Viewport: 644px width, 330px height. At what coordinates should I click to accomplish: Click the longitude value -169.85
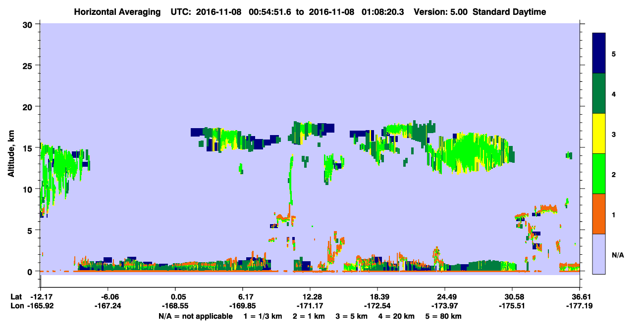[243, 306]
